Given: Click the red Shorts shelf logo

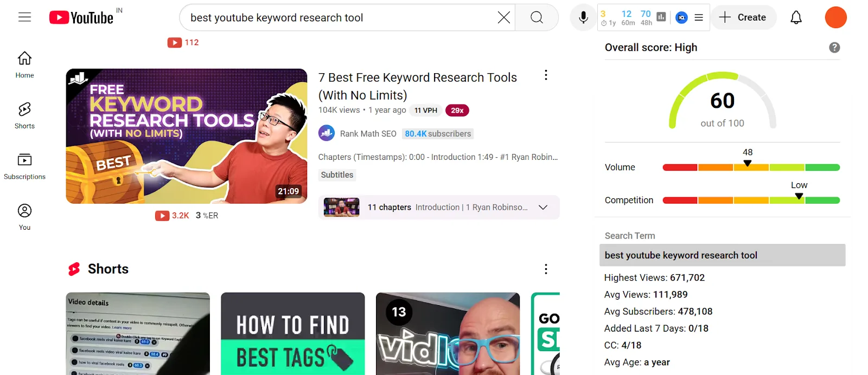Looking at the screenshot, I should tap(74, 269).
